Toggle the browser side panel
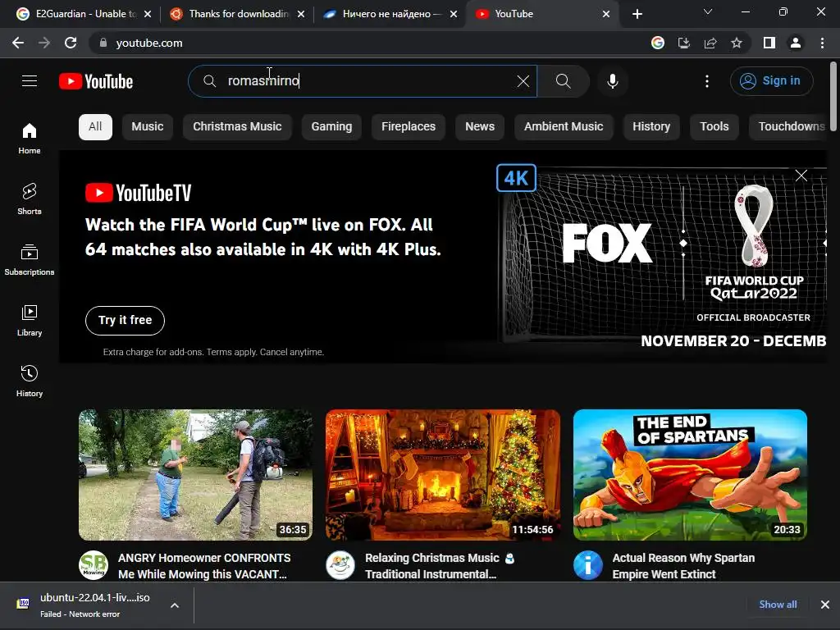The image size is (840, 630). coord(769,43)
